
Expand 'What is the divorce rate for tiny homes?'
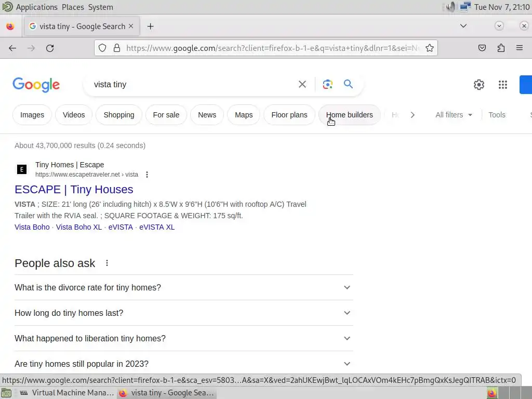click(183, 287)
